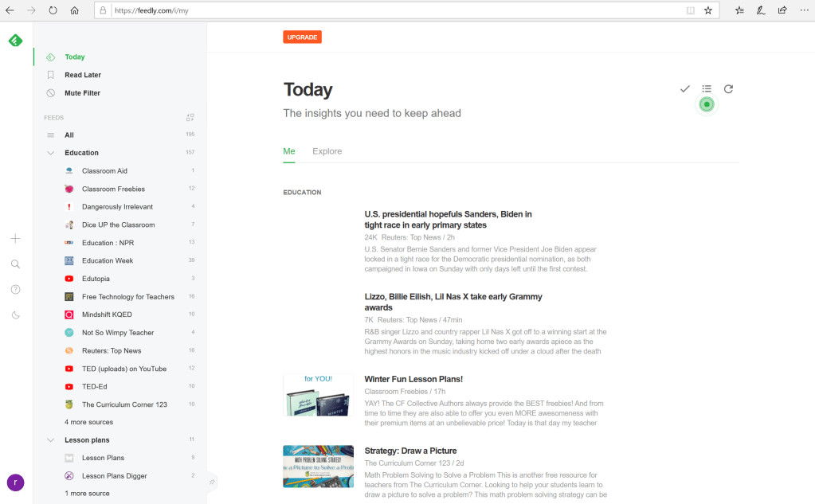Click the add content plus icon
The height and width of the screenshot is (504, 815).
click(16, 239)
